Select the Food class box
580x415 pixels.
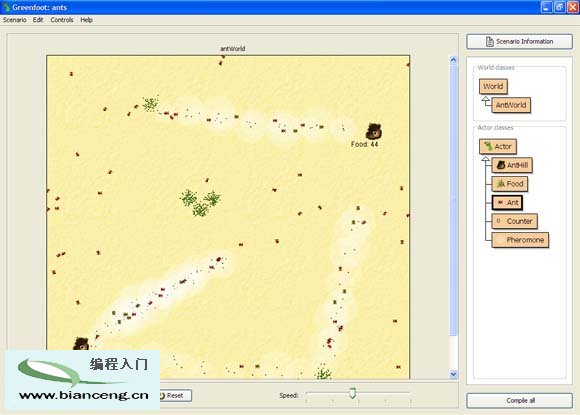tap(510, 184)
